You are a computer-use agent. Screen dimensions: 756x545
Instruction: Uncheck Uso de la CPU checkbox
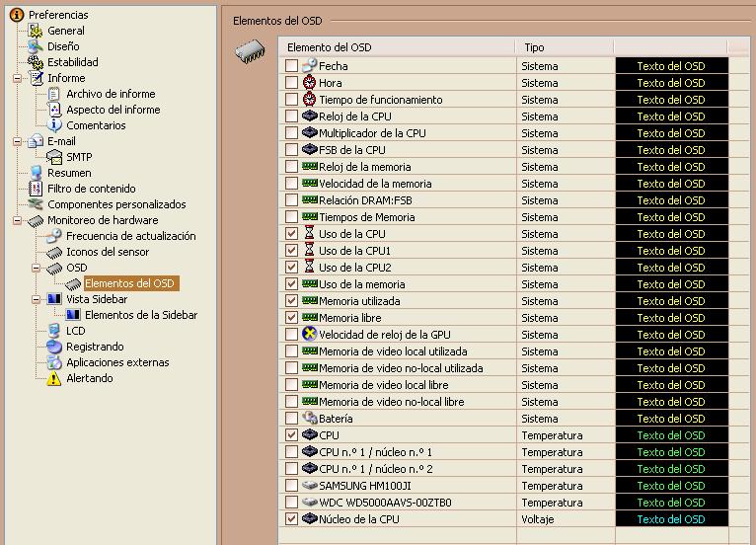[291, 233]
